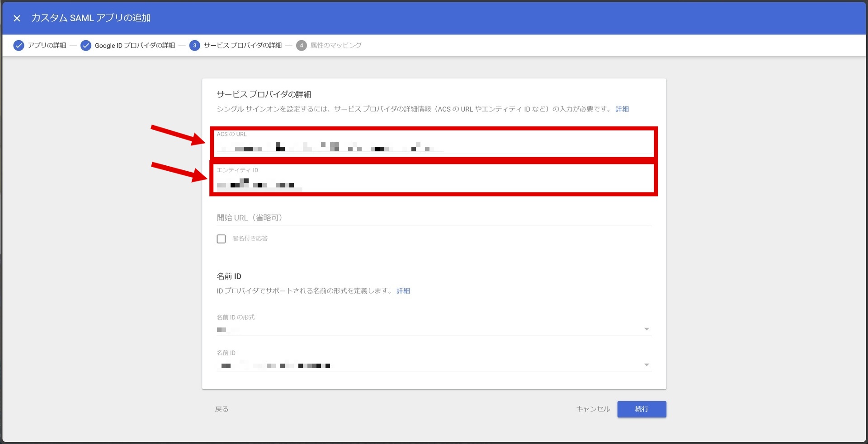Click the 名前 ID section heading
The width and height of the screenshot is (868, 444).
pos(229,276)
